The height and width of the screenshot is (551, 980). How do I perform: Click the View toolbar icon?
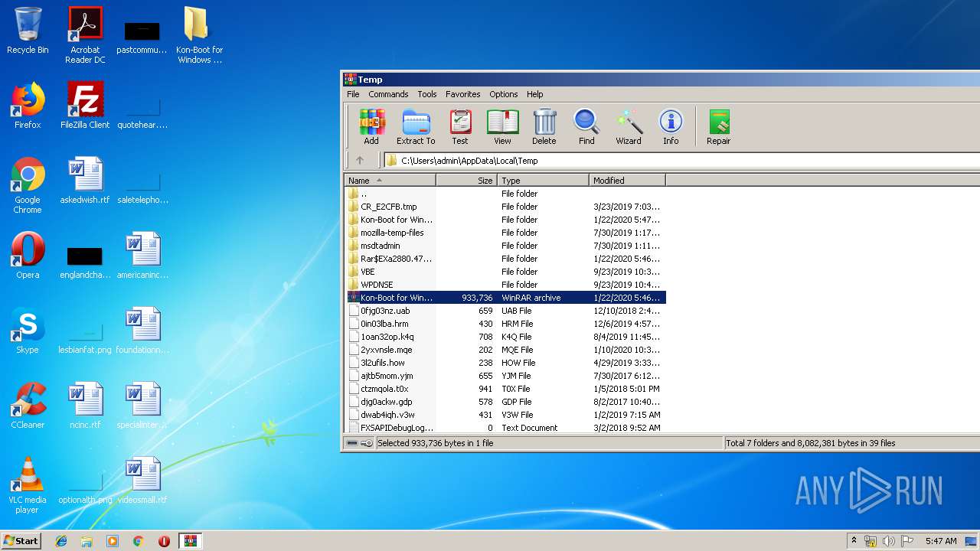coord(502,126)
